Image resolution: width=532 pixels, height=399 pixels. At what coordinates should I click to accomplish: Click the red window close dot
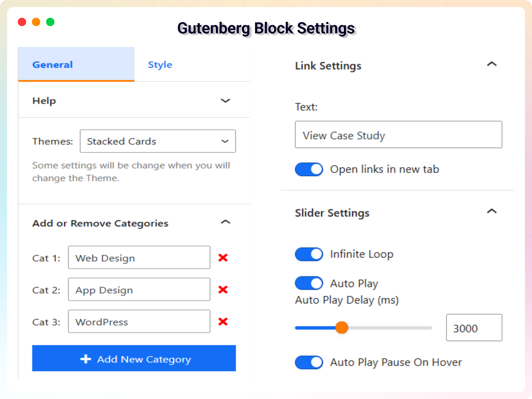(22, 22)
